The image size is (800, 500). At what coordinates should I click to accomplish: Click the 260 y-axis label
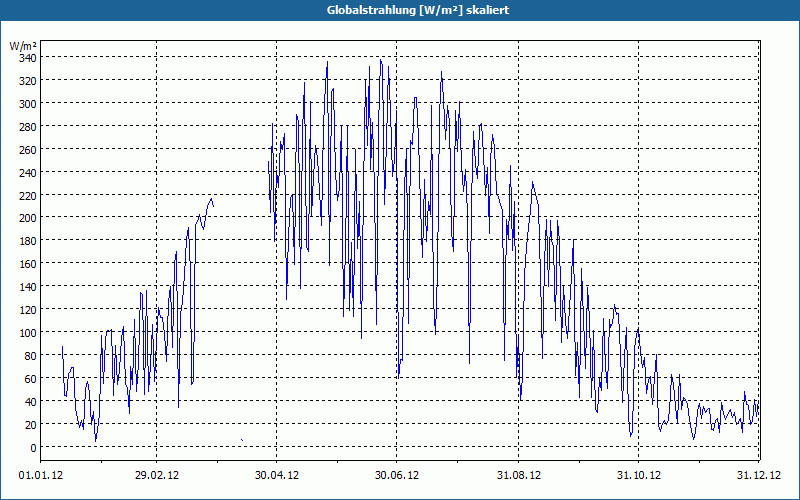[x=28, y=149]
